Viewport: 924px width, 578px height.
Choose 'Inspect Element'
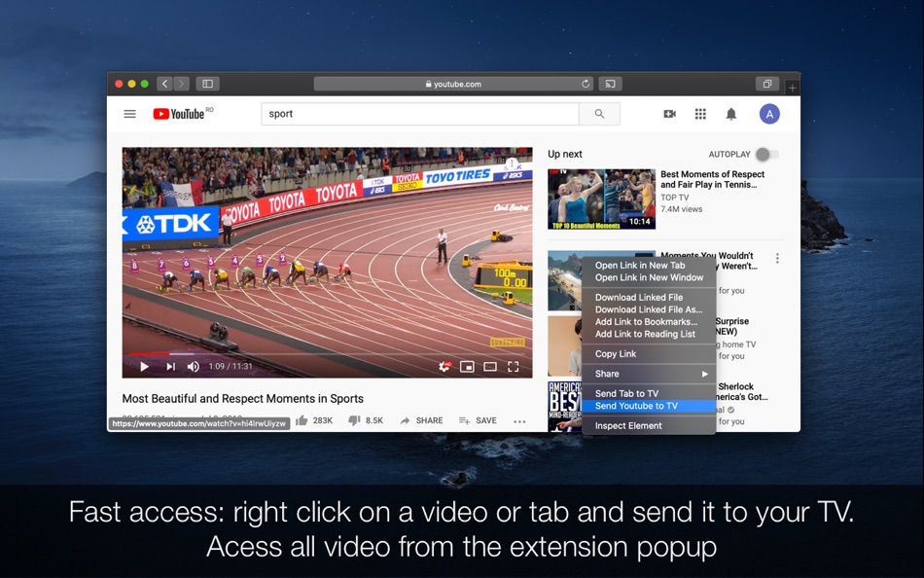coord(648,426)
